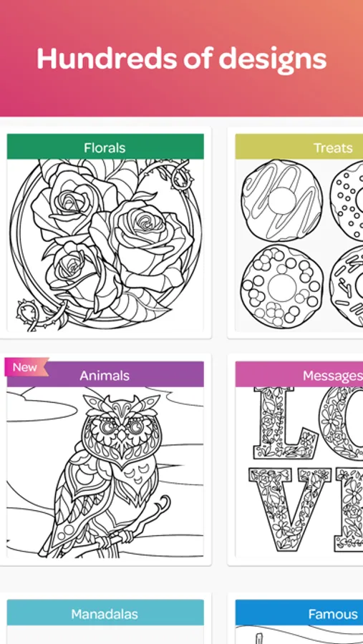Tap the Hundreds of designs banner title
Screen dimensions: 363x644
click(x=181, y=59)
